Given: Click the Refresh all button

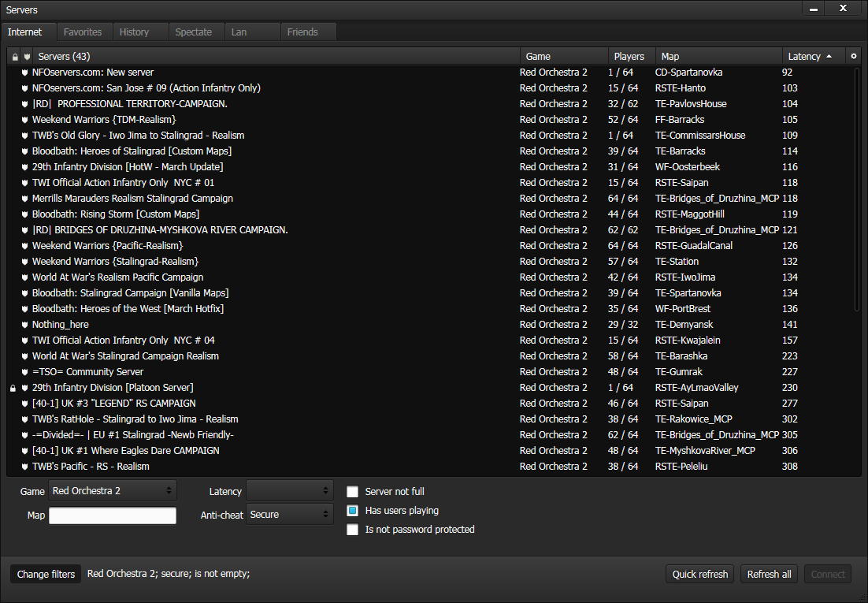Looking at the screenshot, I should point(770,574).
